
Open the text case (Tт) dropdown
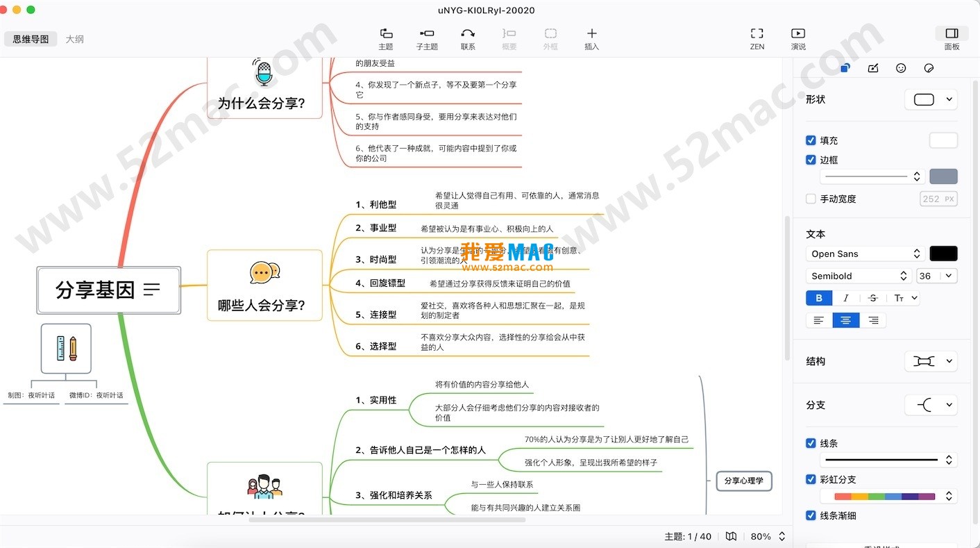click(x=904, y=298)
